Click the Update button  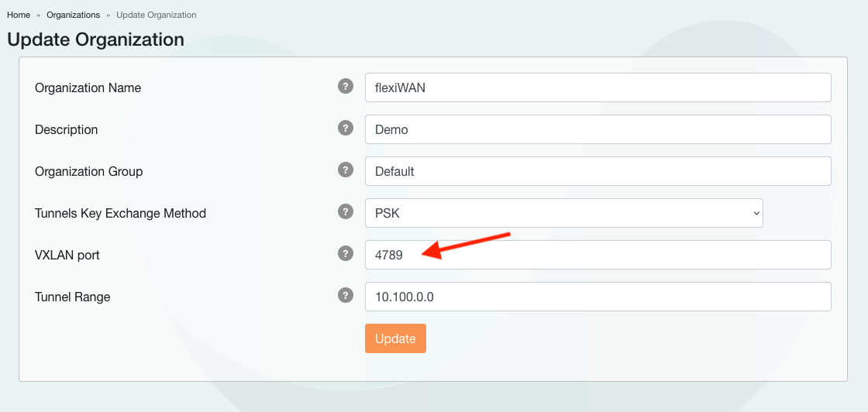click(395, 338)
